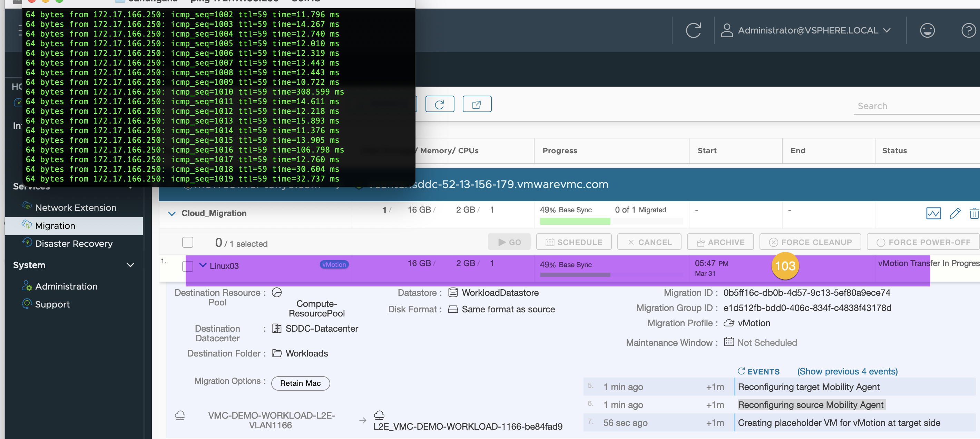Click the Migration Group ID value
980x439 pixels.
(x=807, y=308)
